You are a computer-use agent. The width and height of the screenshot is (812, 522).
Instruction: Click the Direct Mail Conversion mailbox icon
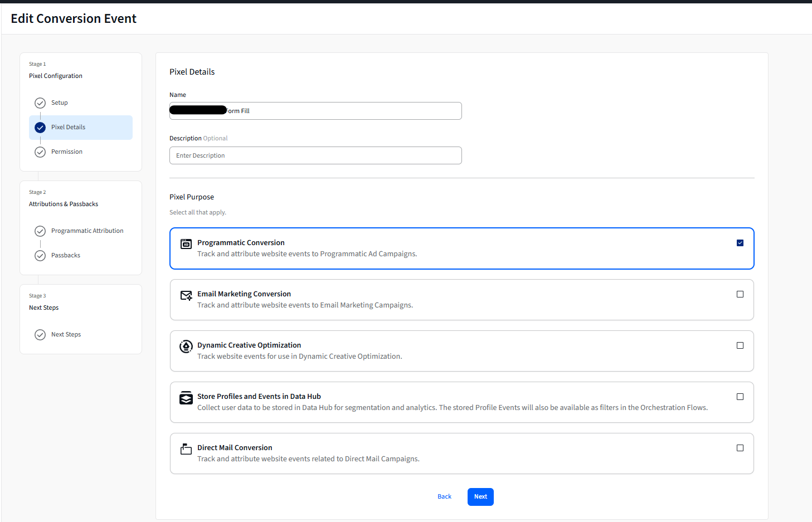[186, 449]
